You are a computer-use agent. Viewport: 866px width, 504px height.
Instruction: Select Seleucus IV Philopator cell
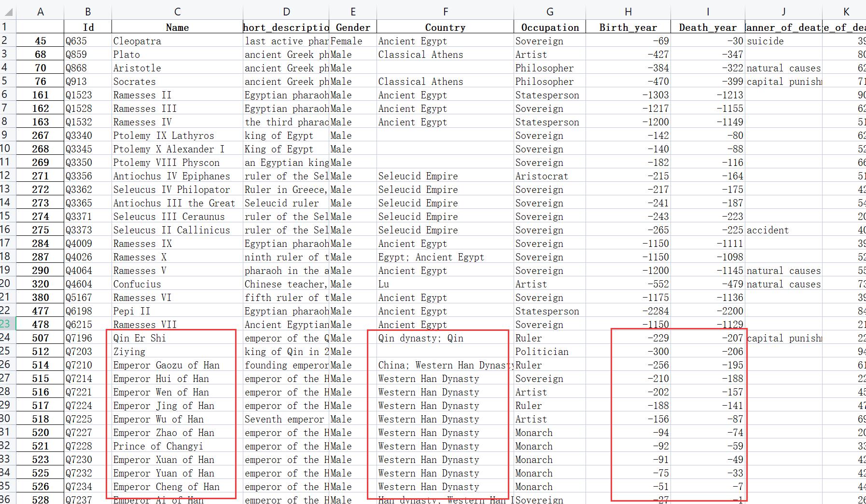point(177,190)
